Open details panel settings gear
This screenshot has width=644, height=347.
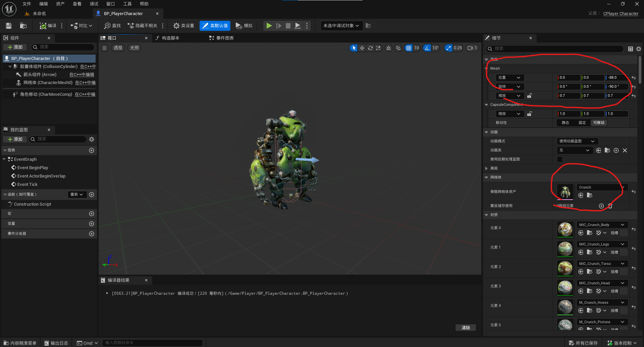[639, 49]
